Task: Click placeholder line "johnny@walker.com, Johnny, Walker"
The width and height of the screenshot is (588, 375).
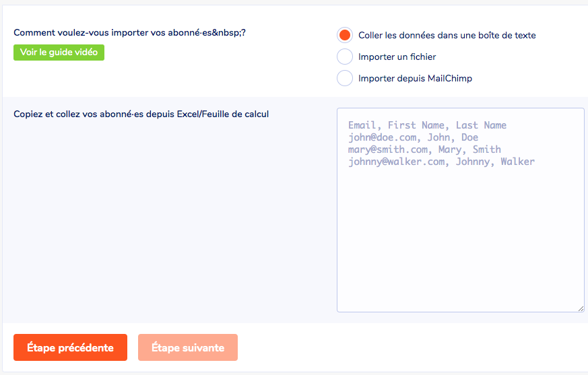Action: (441, 162)
